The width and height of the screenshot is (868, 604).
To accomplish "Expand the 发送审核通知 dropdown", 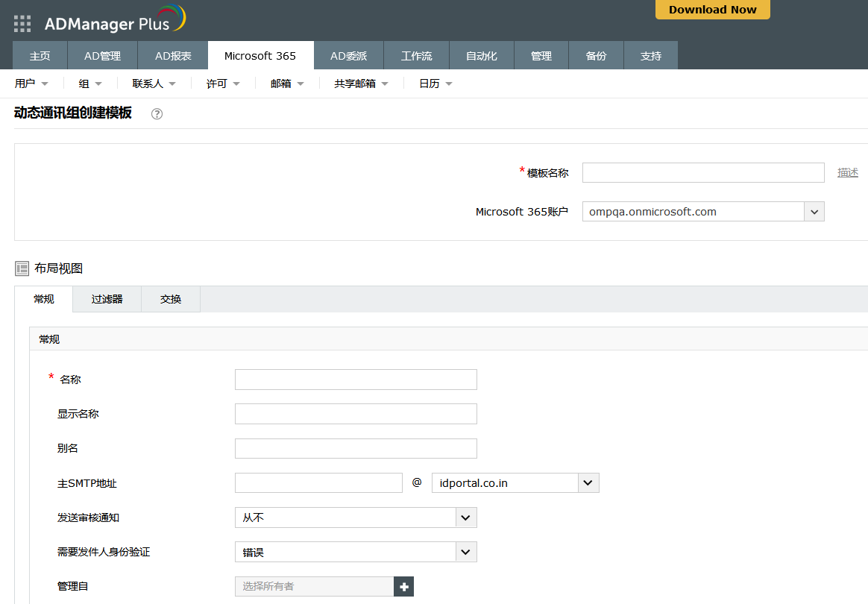I will coord(466,518).
